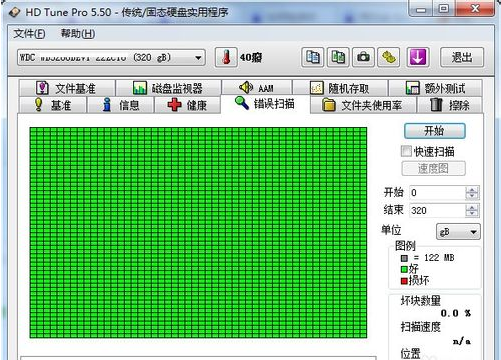
Task: Click the camera save screenshot icon
Action: [363, 57]
